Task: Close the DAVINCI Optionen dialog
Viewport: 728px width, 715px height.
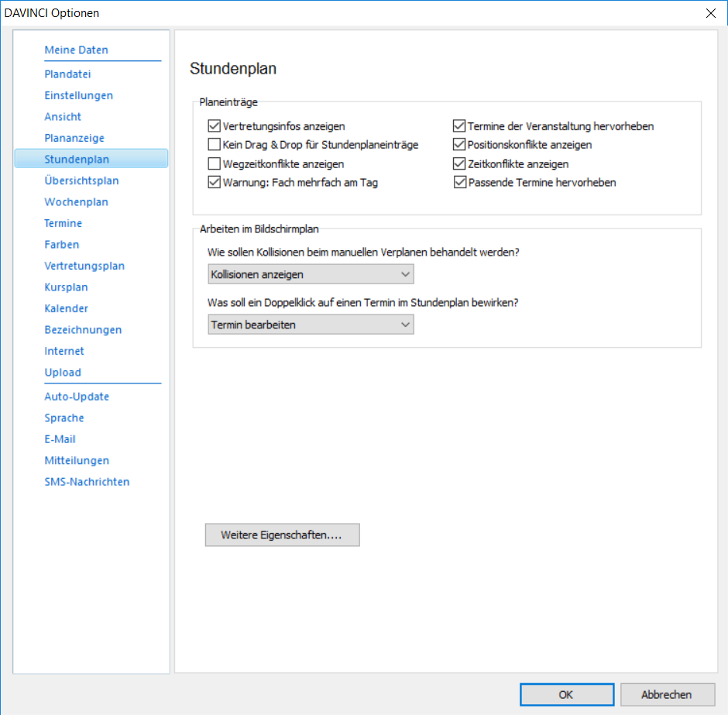Action: click(711, 13)
